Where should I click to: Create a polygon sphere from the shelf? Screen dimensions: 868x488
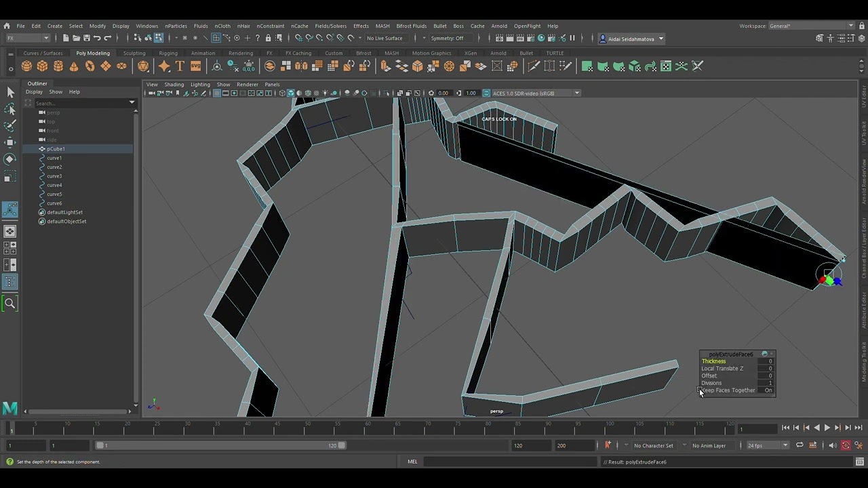(26, 66)
